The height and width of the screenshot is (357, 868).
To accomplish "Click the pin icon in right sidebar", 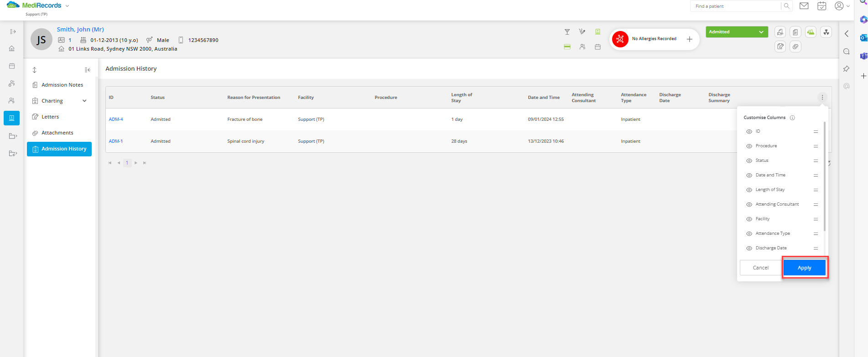I will (x=847, y=69).
